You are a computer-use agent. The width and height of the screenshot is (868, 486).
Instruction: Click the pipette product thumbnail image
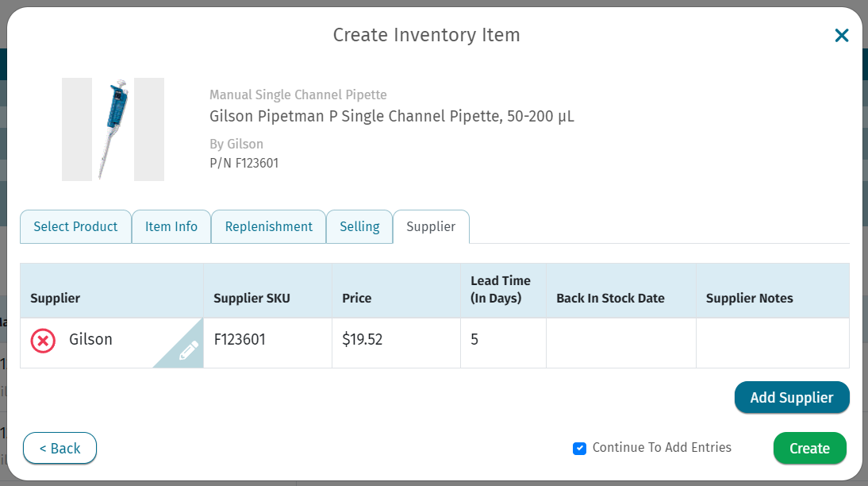click(x=113, y=129)
